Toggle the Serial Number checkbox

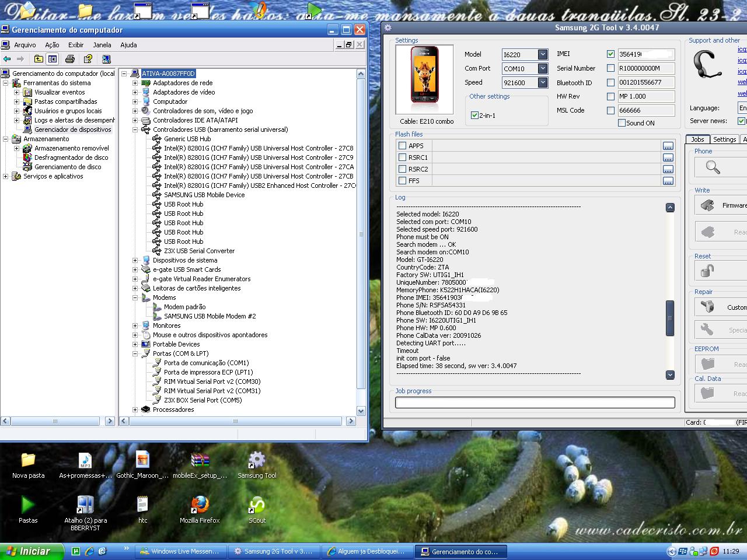click(x=610, y=68)
